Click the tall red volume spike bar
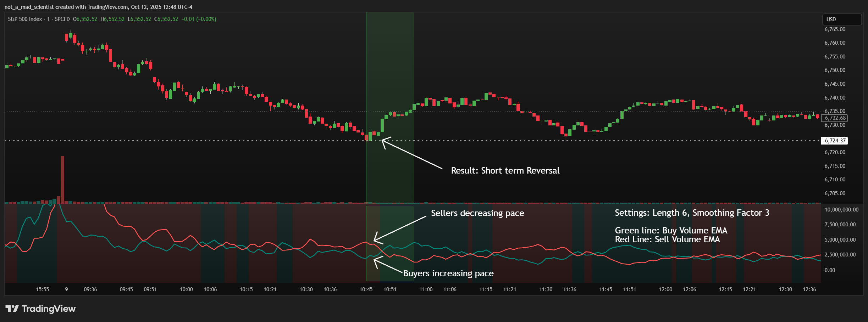Image resolution: width=868 pixels, height=322 pixels. point(62,180)
